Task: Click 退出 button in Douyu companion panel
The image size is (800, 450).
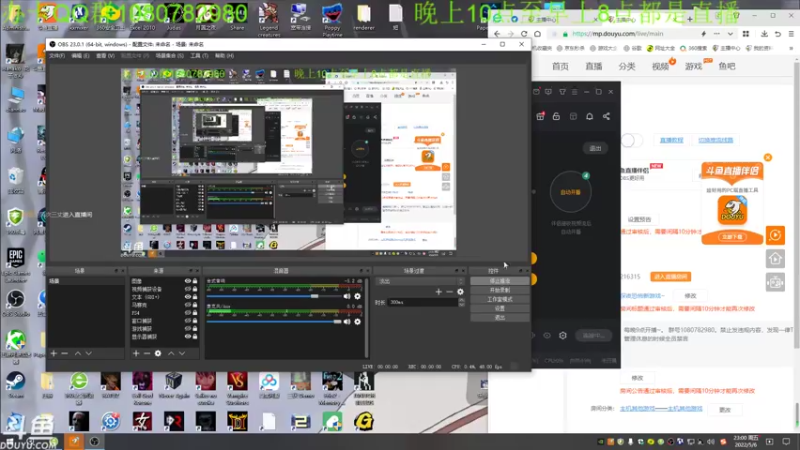Action: [x=595, y=148]
